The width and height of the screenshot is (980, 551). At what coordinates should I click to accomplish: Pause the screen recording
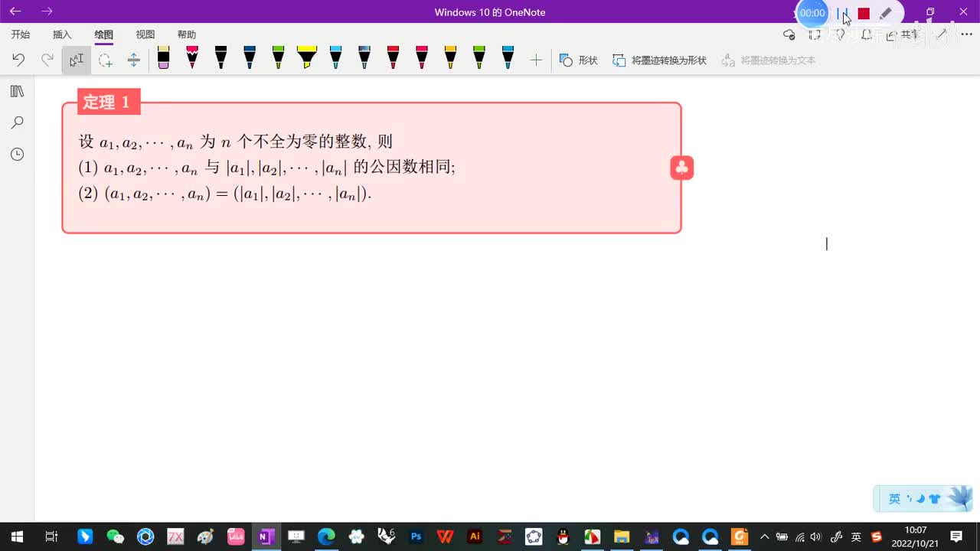tap(842, 13)
